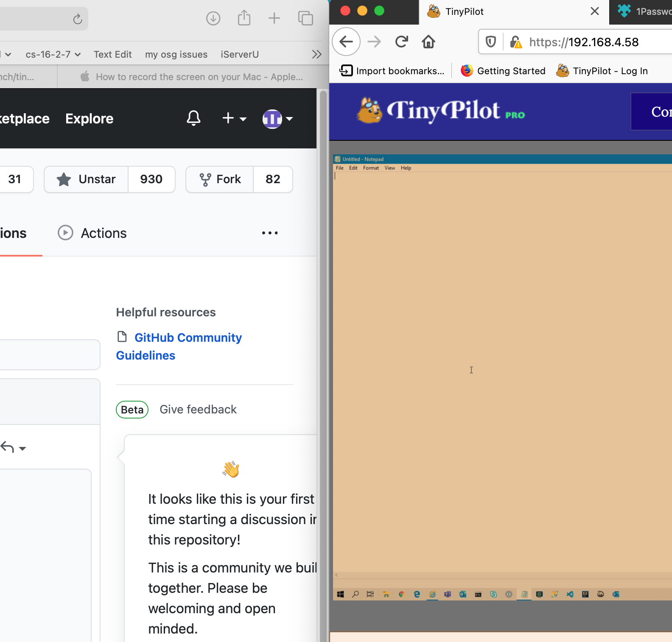
Task: Open Notepad Format menu
Action: click(371, 168)
